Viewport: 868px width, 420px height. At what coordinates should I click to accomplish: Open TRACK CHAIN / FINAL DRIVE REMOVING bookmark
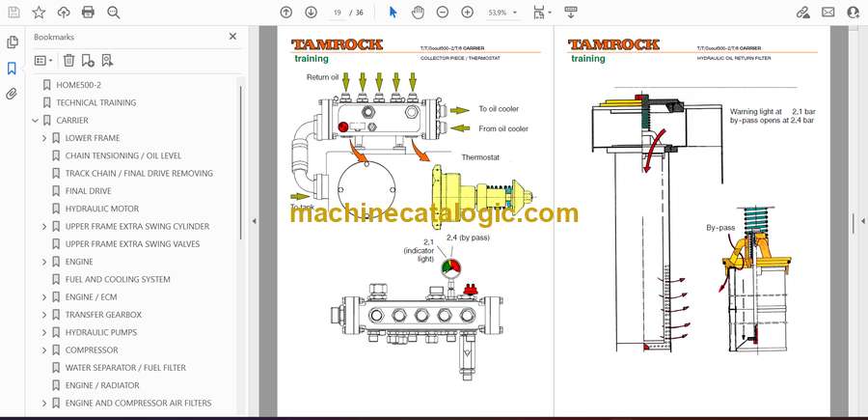(x=139, y=174)
